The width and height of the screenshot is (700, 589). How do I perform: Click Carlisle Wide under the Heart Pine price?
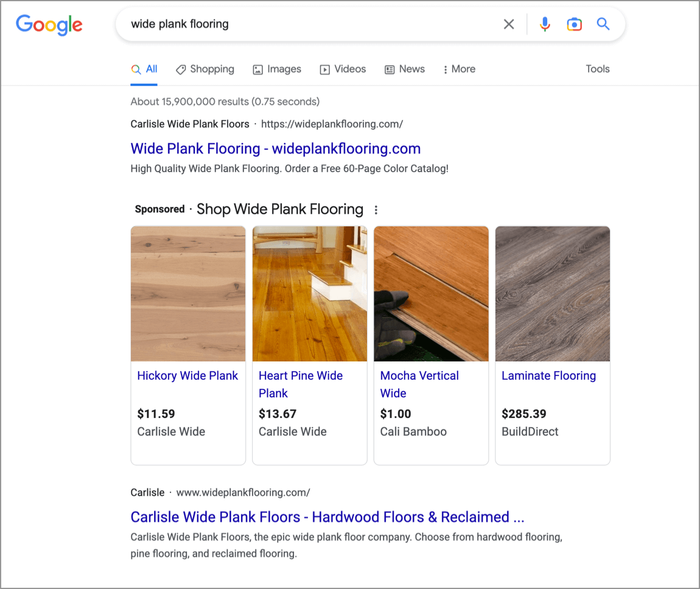pyautogui.click(x=292, y=432)
